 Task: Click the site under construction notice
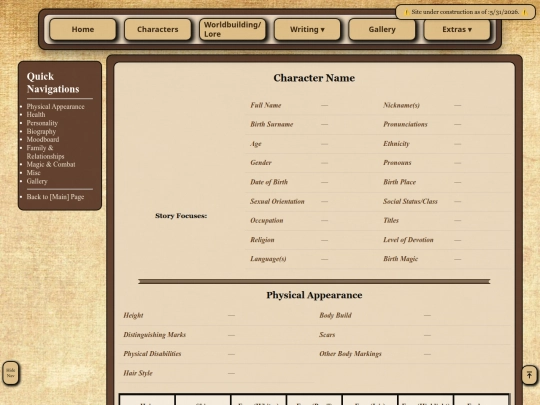[465, 12]
